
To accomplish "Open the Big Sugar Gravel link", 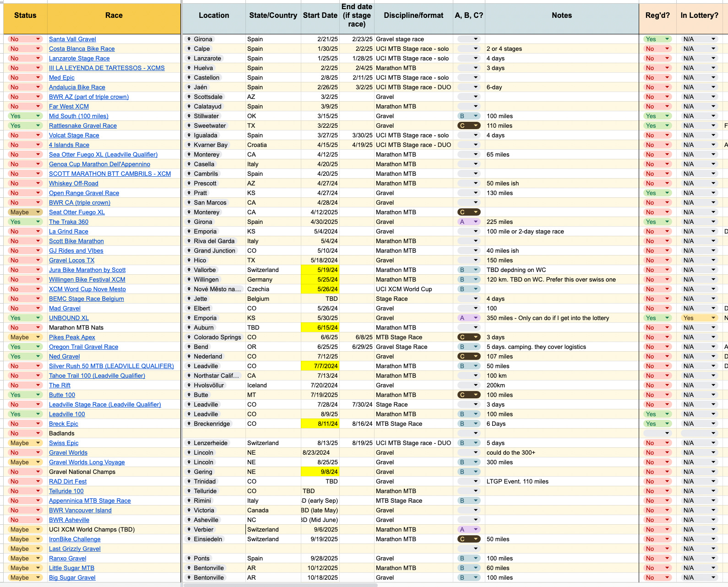I will 72,577.
